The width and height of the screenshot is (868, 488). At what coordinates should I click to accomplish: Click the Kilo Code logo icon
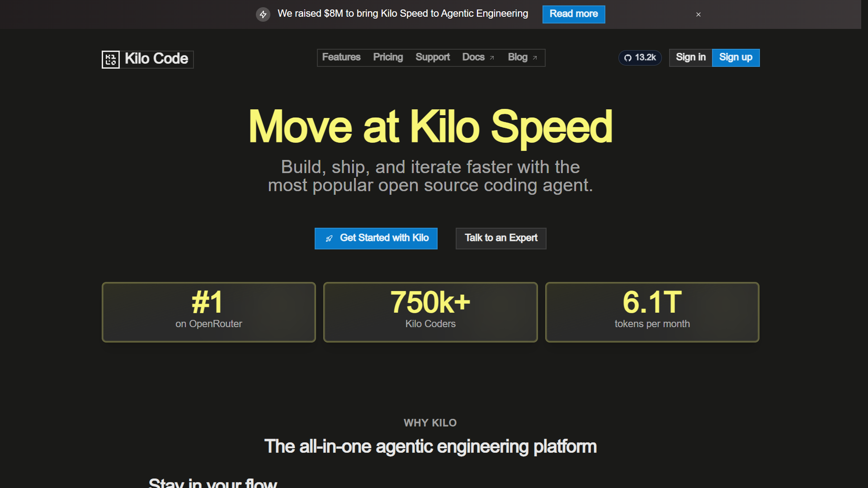[111, 60]
